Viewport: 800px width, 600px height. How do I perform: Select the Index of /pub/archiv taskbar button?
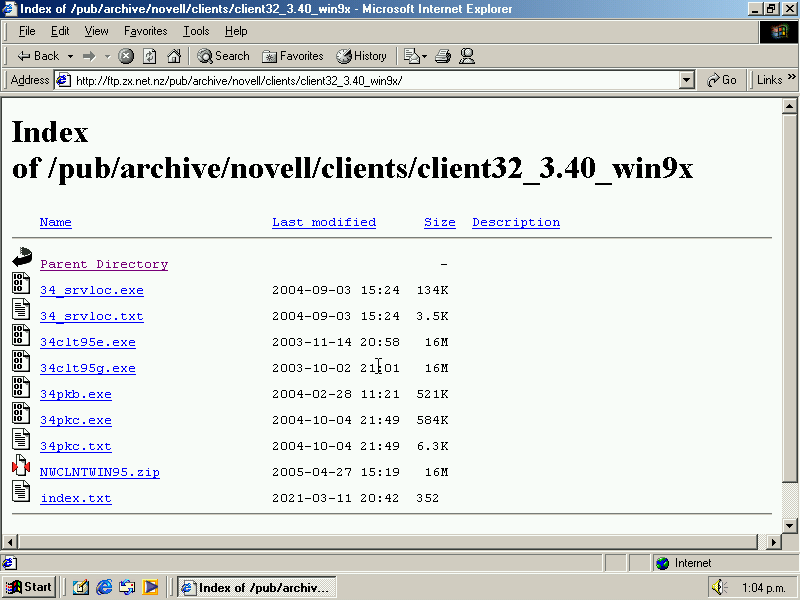click(257, 588)
